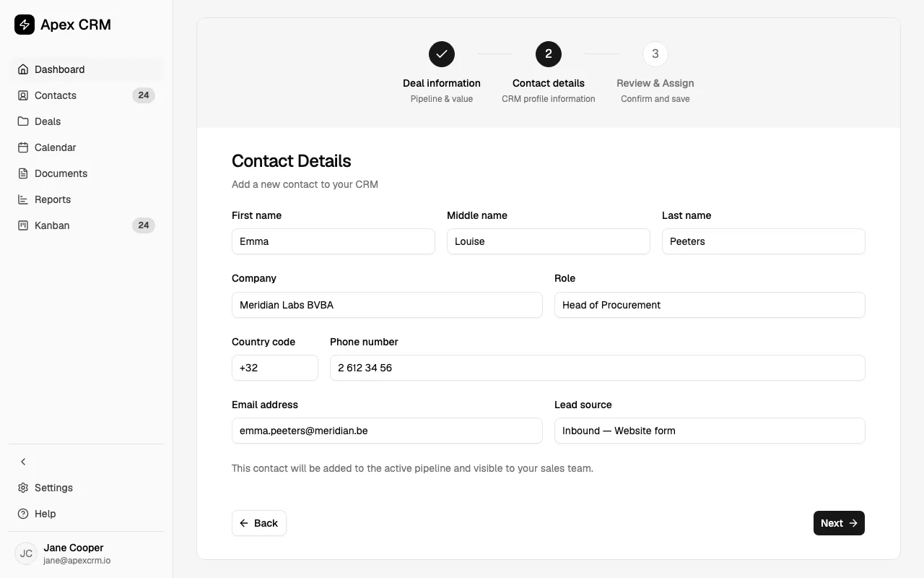This screenshot has height=578, width=924.
Task: Proceed with the Next button
Action: pyautogui.click(x=839, y=523)
